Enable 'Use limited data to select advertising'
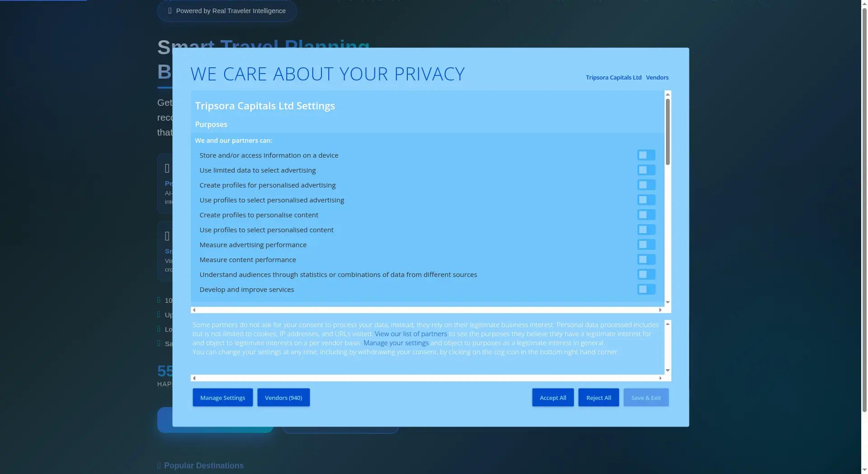The height and width of the screenshot is (474, 868). (x=646, y=170)
